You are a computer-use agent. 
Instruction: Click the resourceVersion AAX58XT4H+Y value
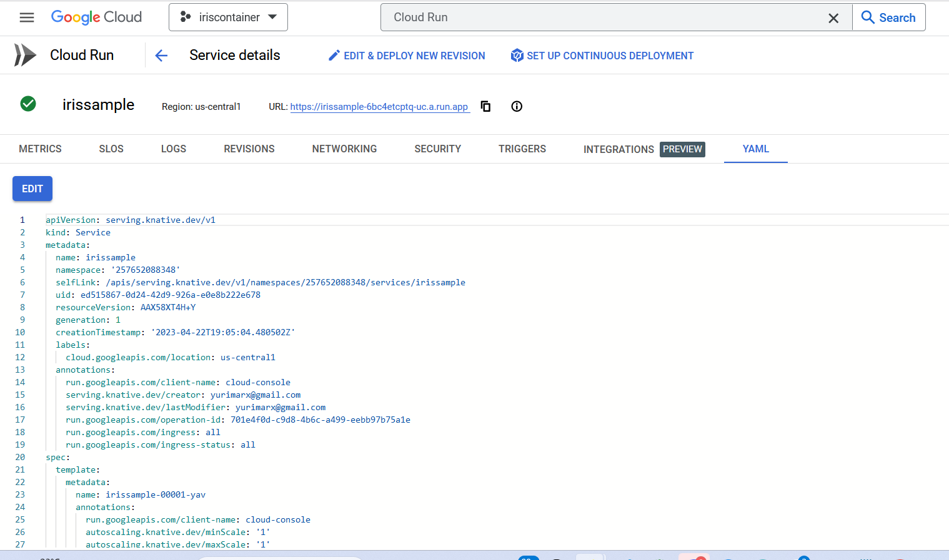coord(168,307)
